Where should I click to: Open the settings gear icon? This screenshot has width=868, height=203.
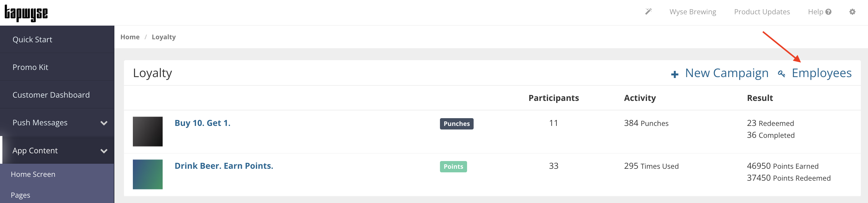852,12
